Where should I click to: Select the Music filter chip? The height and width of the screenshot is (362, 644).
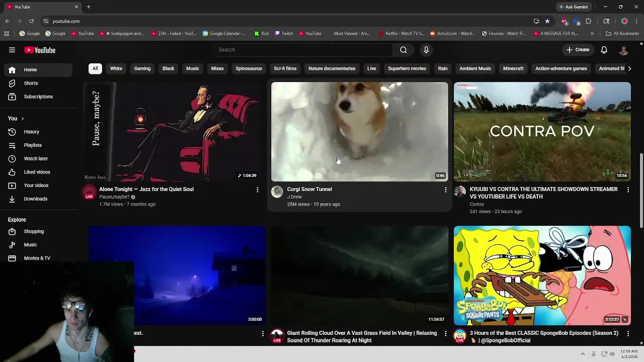point(193,68)
